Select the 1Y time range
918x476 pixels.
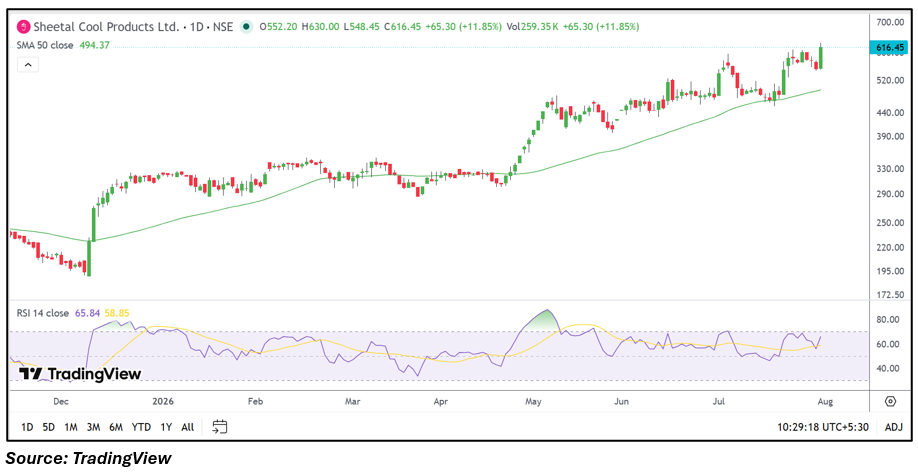pyautogui.click(x=166, y=427)
